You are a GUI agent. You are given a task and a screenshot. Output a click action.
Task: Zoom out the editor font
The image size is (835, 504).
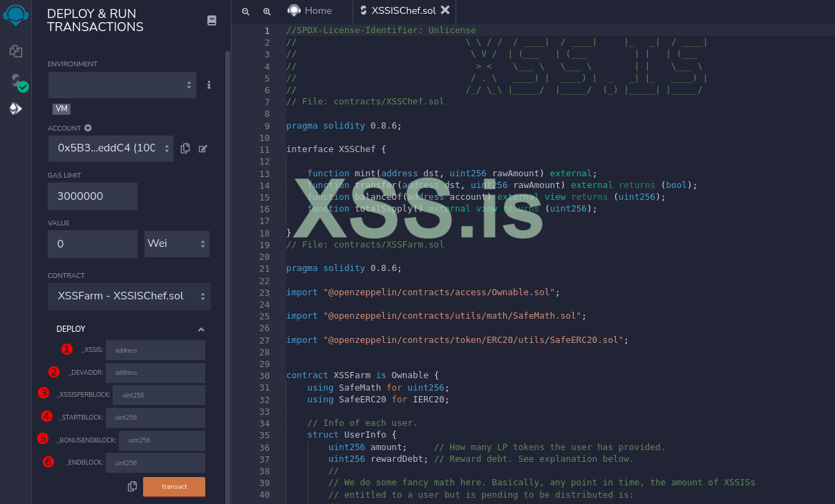[245, 12]
